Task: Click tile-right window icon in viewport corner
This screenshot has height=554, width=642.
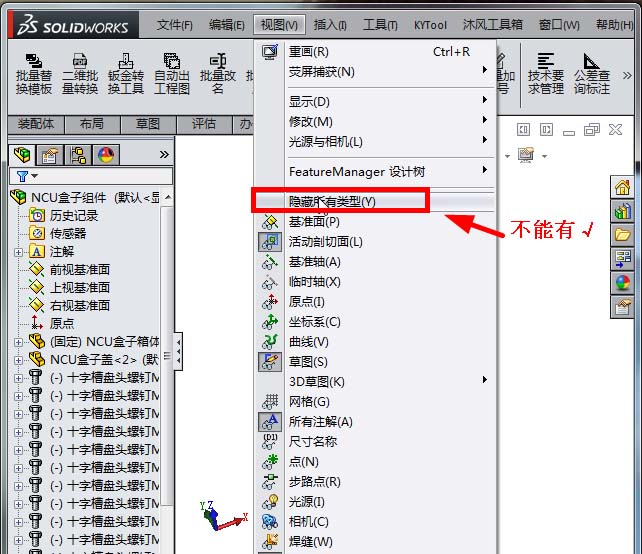Action: point(546,130)
